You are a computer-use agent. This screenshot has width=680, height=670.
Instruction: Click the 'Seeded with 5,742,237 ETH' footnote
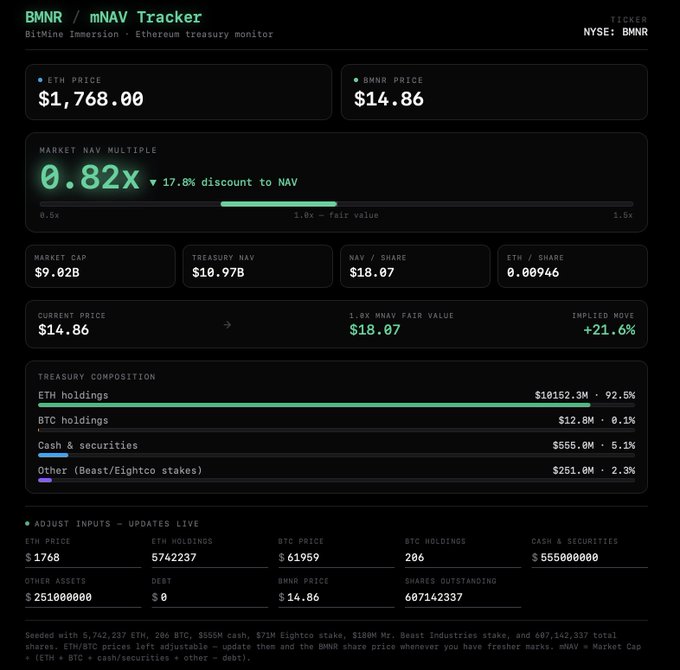pyautogui.click(x=333, y=647)
